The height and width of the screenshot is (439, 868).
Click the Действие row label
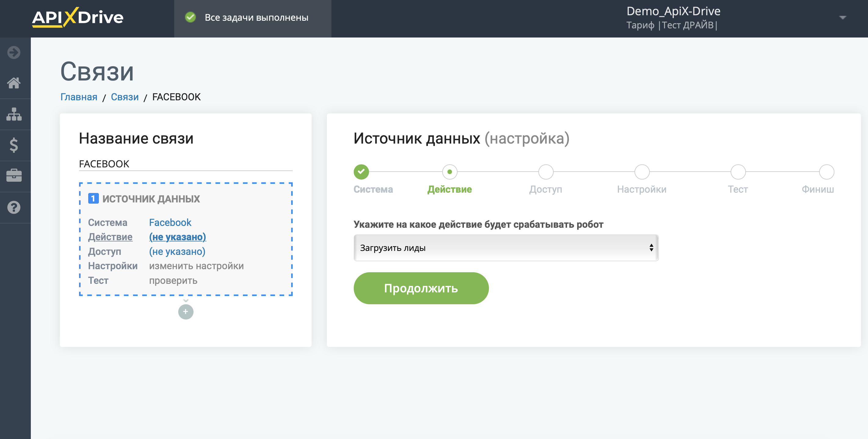tap(110, 237)
